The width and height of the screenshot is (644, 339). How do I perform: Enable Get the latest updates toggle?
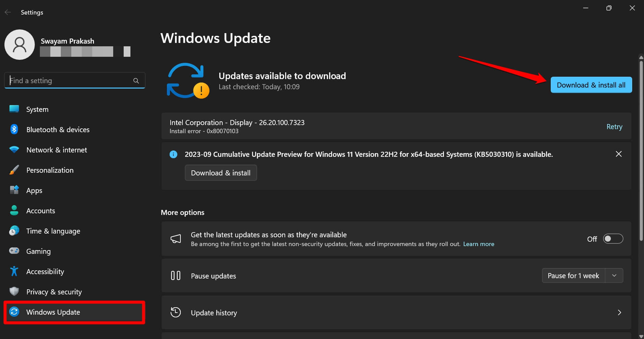tap(612, 239)
